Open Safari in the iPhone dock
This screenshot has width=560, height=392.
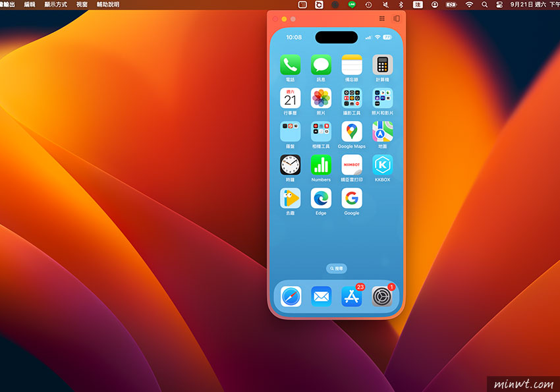[x=291, y=296]
